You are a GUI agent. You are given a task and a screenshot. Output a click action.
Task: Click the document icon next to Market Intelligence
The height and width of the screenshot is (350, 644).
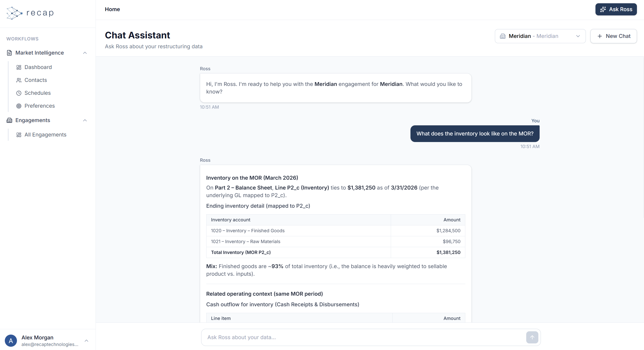pyautogui.click(x=9, y=53)
